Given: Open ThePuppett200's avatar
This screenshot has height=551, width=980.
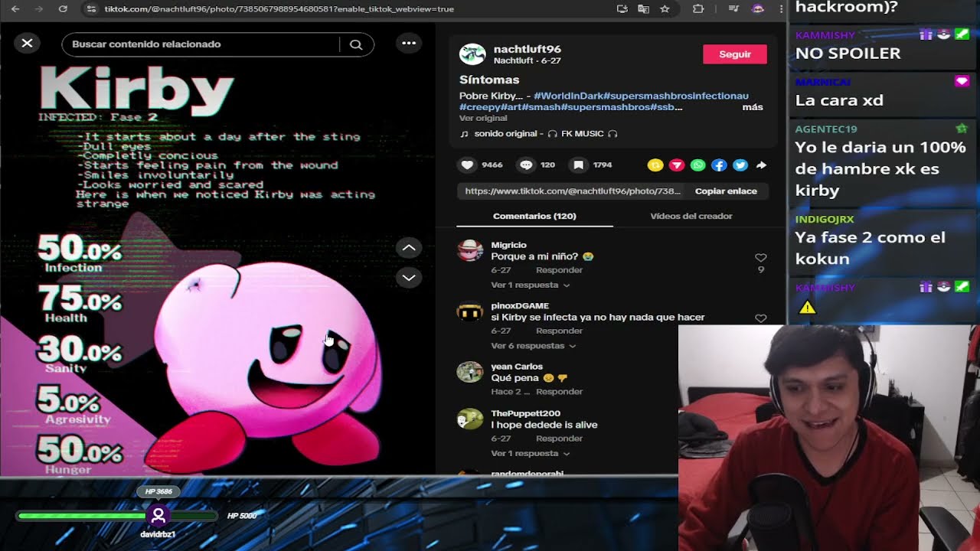Looking at the screenshot, I should [470, 419].
